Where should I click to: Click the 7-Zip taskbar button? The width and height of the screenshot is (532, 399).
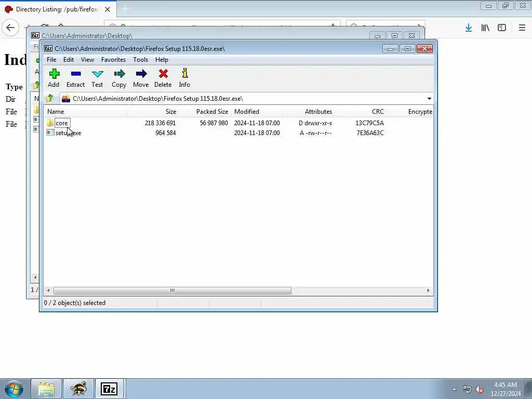pyautogui.click(x=110, y=389)
